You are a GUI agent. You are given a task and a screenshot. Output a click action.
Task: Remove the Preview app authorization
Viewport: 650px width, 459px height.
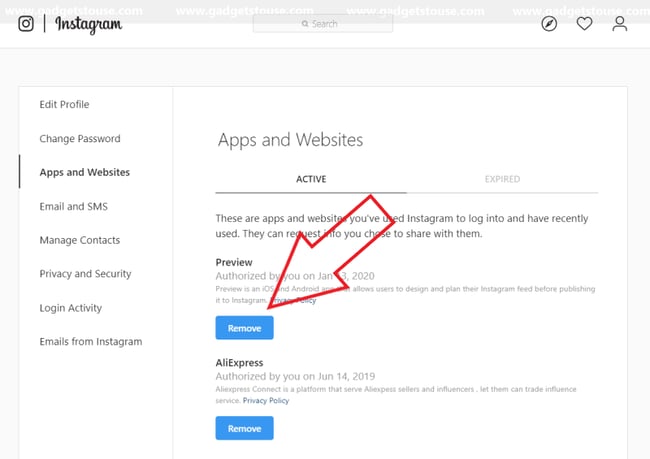pyautogui.click(x=244, y=328)
